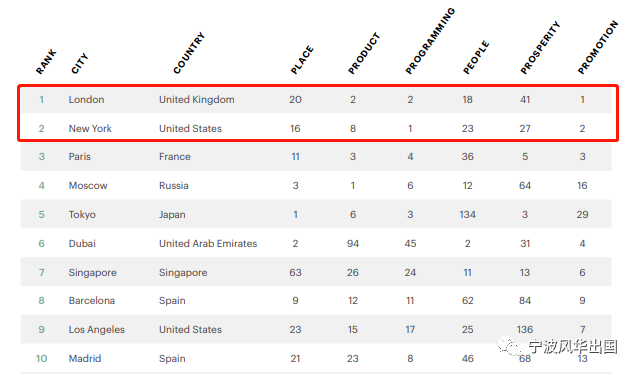Click the New York city name

point(90,129)
